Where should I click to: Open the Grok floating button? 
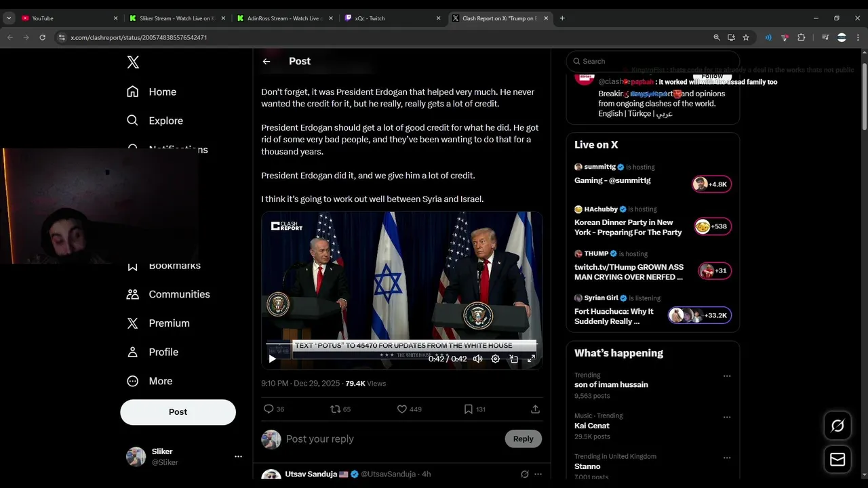click(837, 426)
